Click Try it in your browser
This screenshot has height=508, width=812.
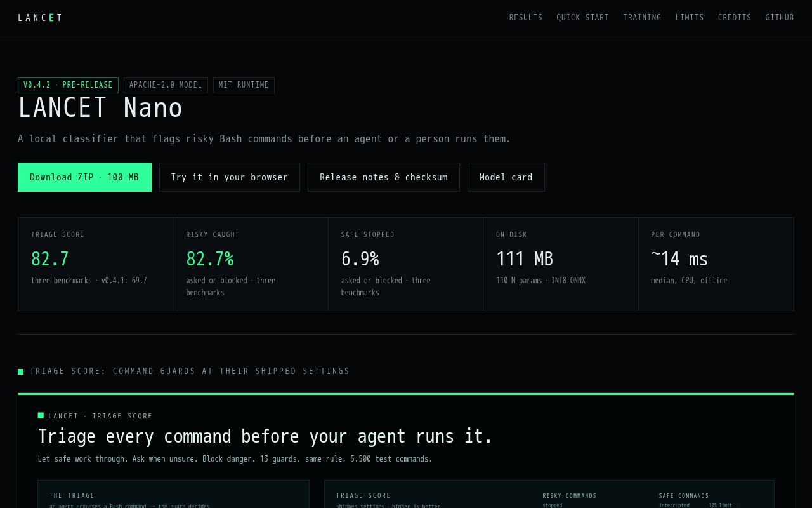pyautogui.click(x=229, y=177)
